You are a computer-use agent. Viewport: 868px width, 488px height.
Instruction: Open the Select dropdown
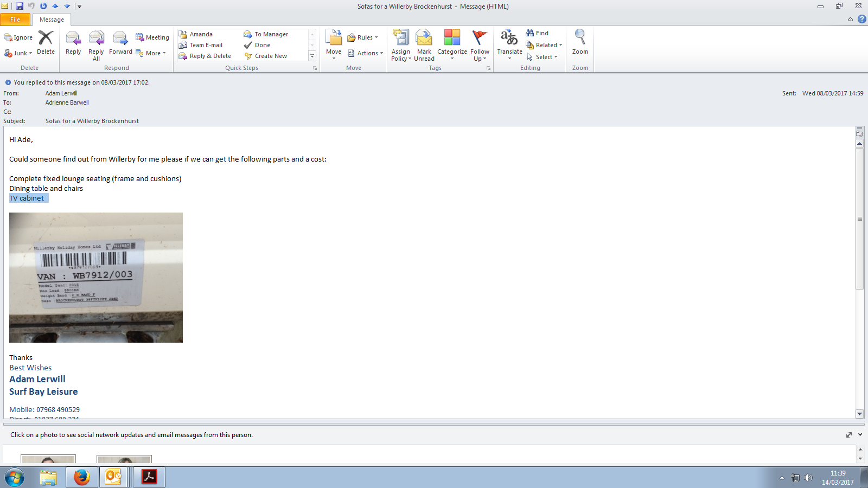point(542,57)
